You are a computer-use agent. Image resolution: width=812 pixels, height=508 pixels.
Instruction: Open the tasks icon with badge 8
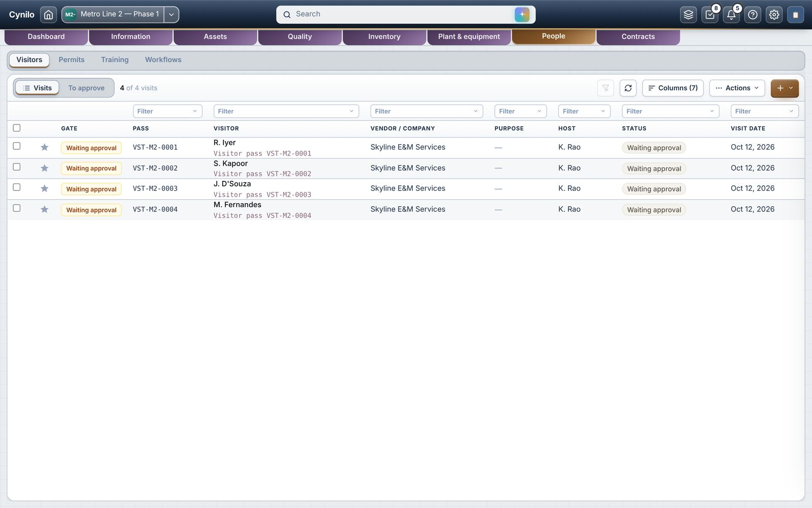coord(710,15)
